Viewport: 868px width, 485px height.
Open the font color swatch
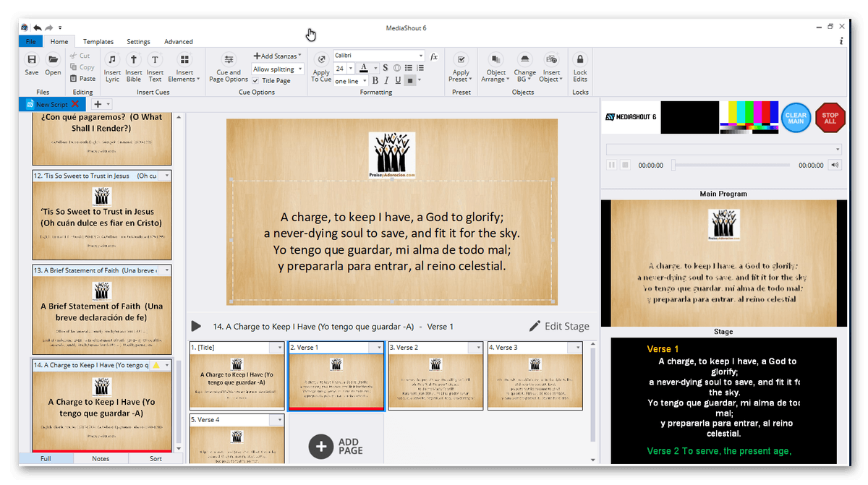pos(364,68)
